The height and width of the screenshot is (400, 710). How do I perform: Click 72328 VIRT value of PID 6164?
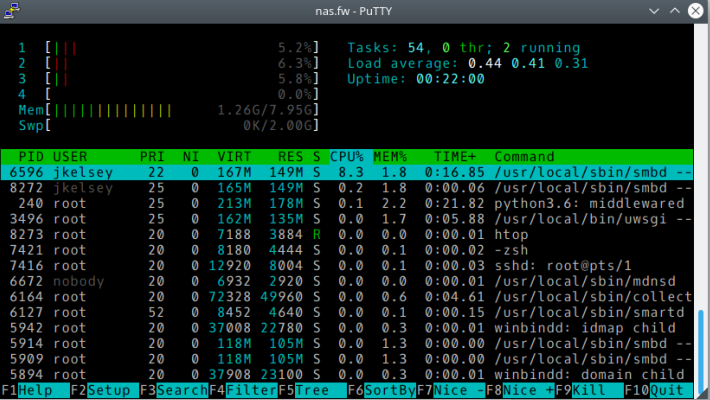[x=230, y=297]
